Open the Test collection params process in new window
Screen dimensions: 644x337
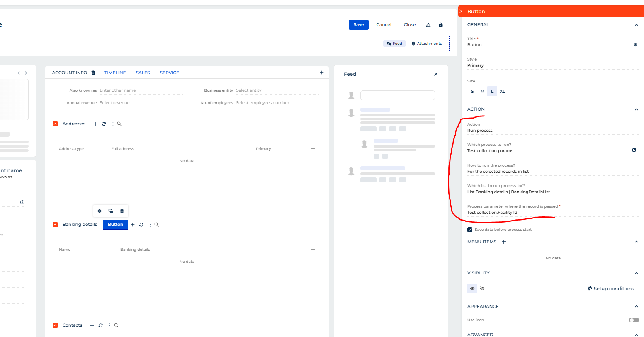(634, 150)
